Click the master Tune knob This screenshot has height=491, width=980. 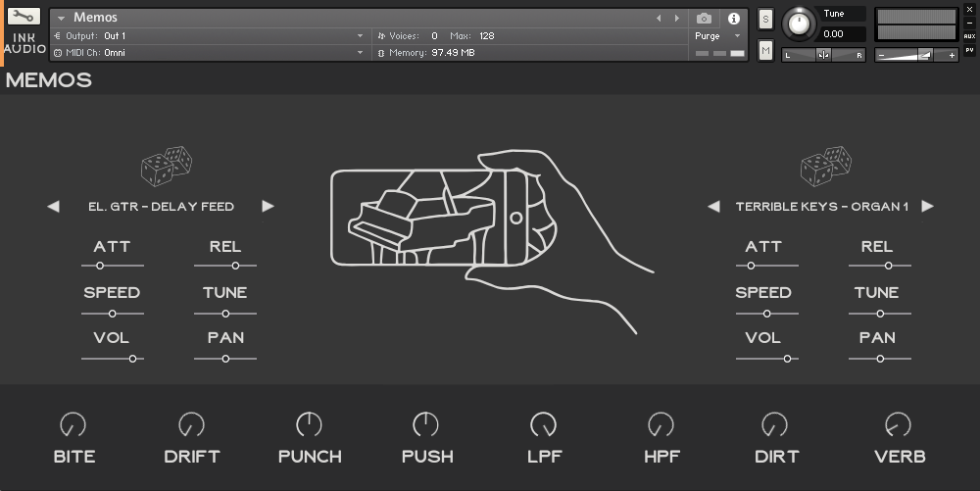[801, 23]
